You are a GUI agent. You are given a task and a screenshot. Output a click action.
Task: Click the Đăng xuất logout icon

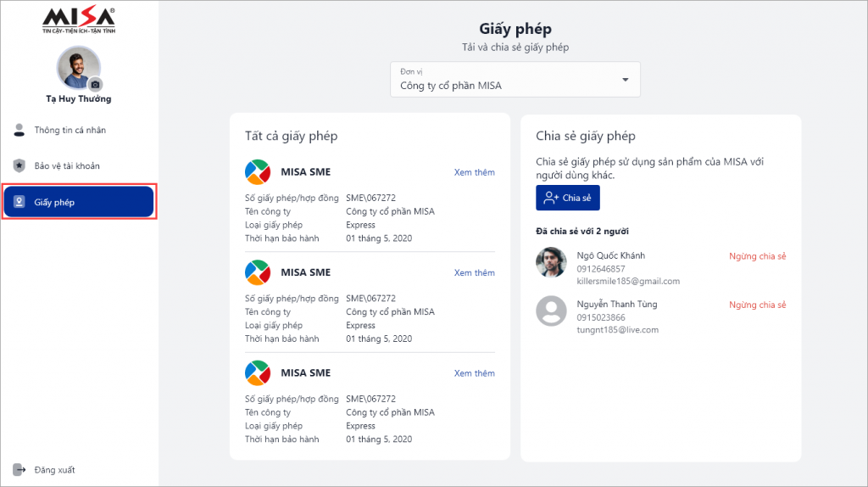tap(19, 470)
